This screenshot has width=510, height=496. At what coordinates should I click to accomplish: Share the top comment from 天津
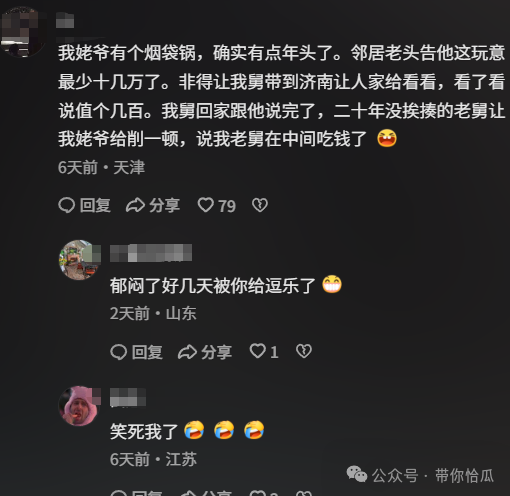153,205
